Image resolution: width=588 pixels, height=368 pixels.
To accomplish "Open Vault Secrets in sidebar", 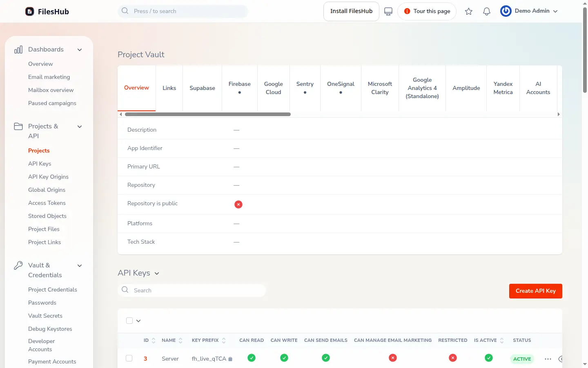I will pos(45,316).
